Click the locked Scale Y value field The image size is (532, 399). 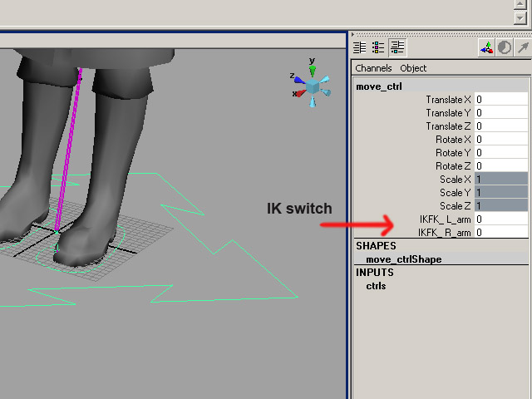501,192
